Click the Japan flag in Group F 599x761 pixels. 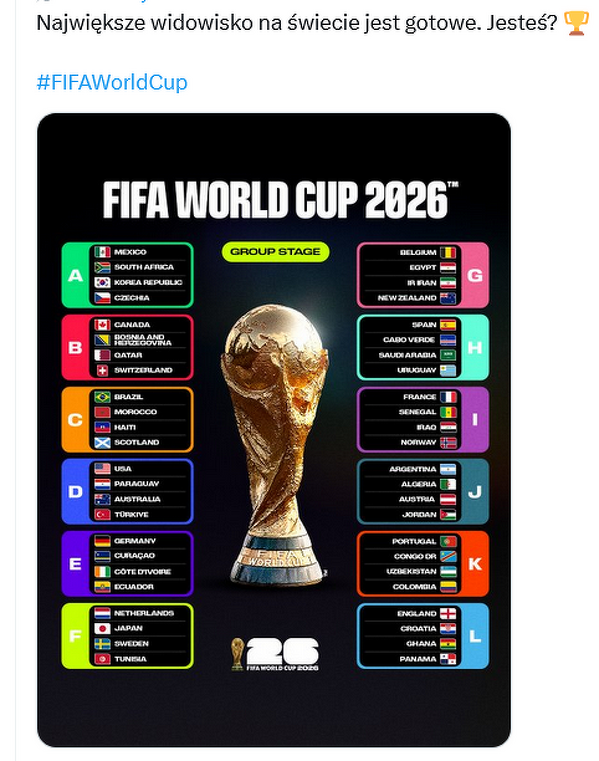[102, 628]
